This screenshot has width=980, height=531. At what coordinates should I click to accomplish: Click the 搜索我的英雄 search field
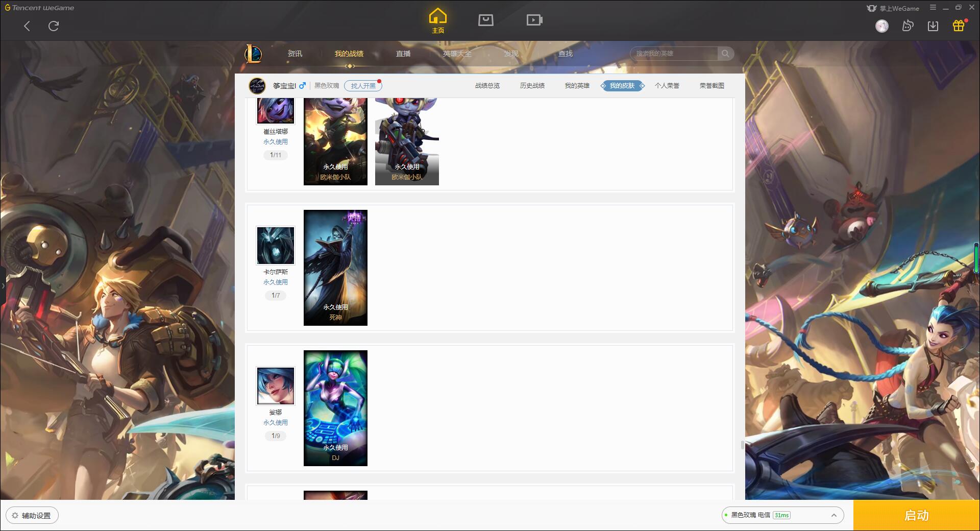(675, 54)
